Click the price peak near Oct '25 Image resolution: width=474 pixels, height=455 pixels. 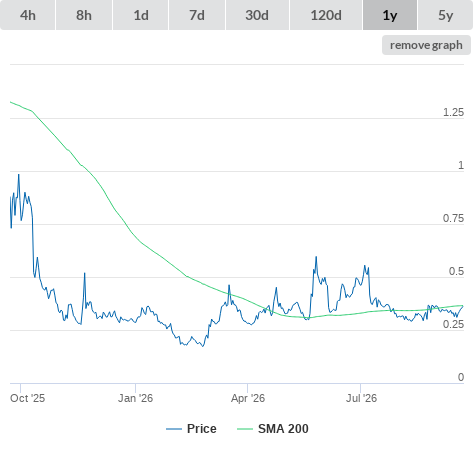tap(19, 175)
